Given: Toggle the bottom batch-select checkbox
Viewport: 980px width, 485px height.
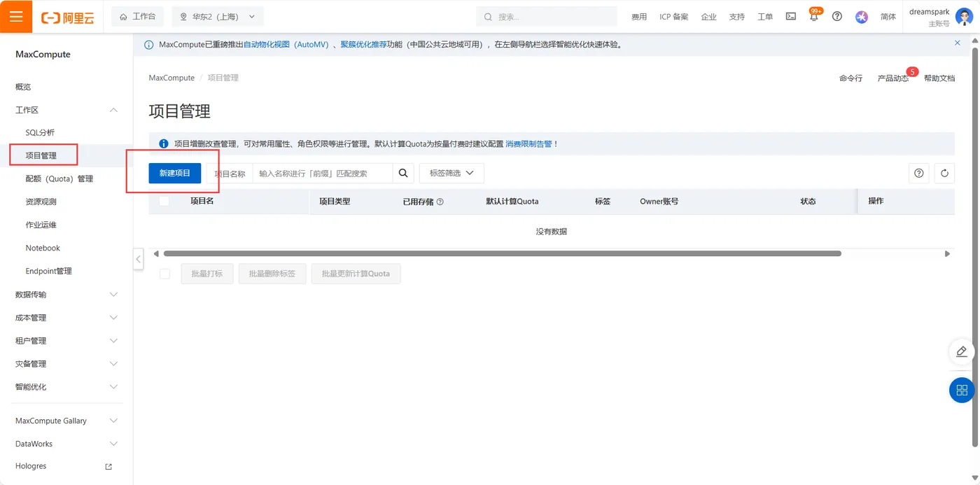Looking at the screenshot, I should [164, 274].
